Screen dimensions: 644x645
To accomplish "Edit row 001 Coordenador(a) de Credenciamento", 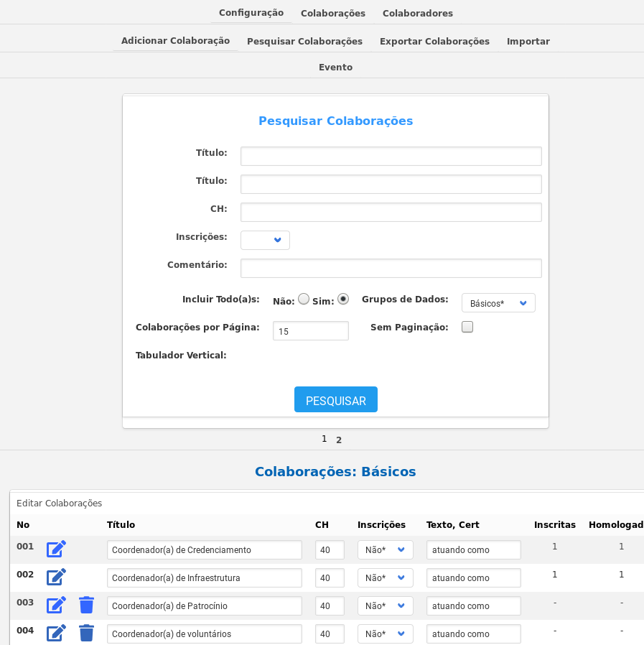I will 56,549.
